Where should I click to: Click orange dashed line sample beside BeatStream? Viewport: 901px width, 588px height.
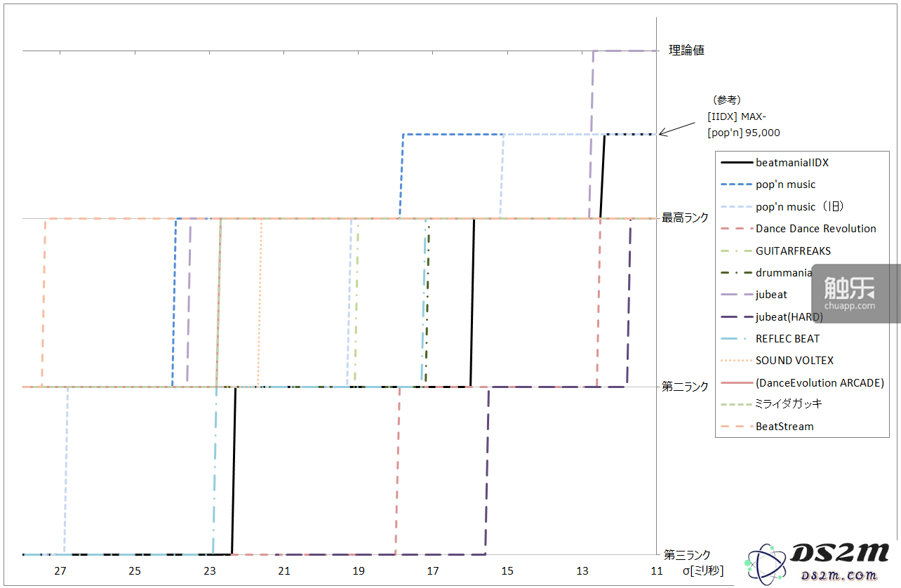point(735,427)
